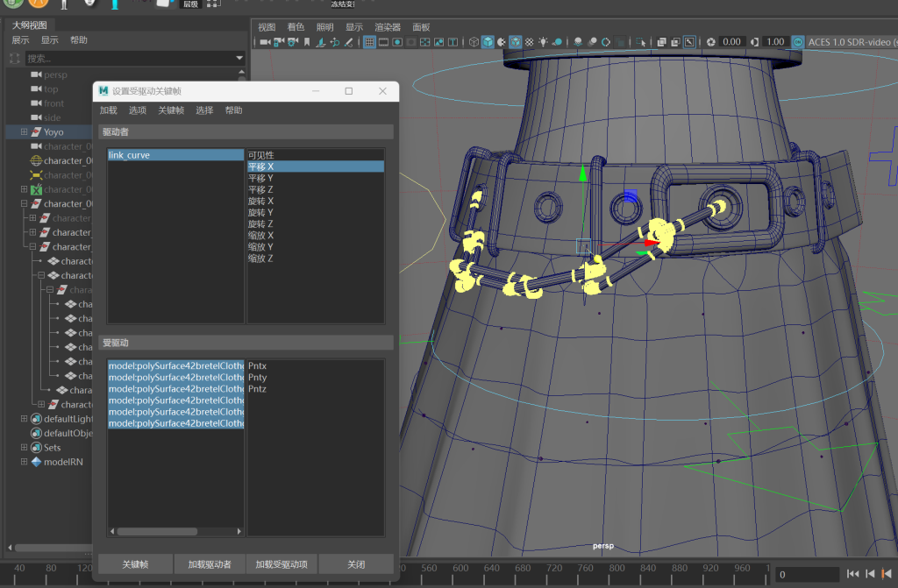Click the X-ray active components icon
This screenshot has width=898, height=588.
point(676,42)
